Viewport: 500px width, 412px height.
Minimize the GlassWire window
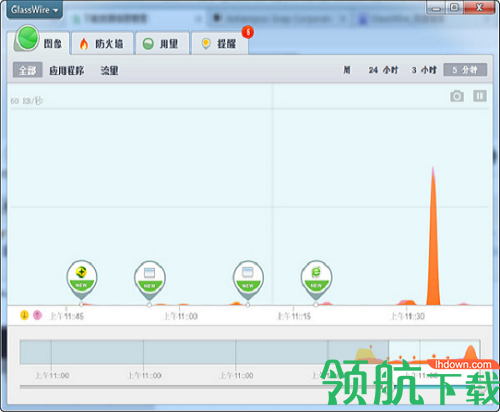436,8
